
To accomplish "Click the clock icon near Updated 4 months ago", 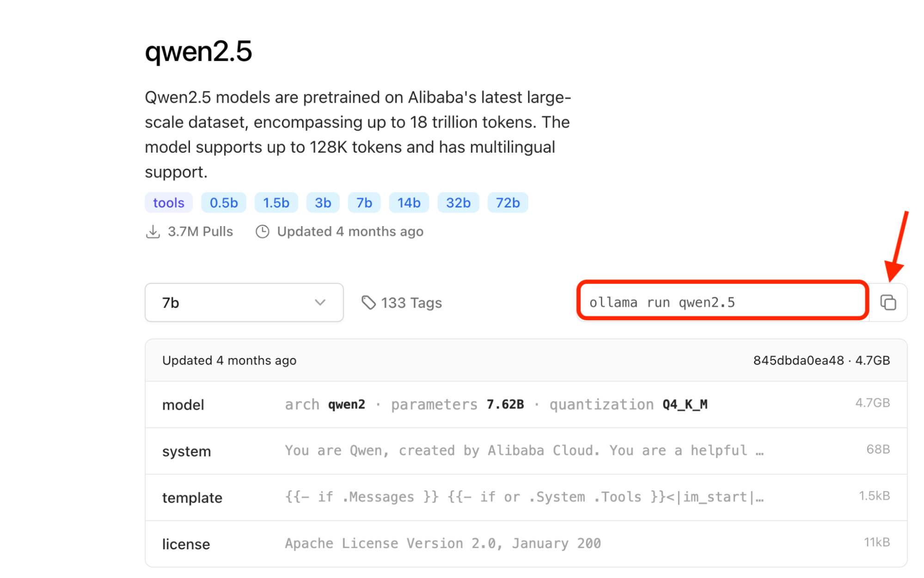I will coord(263,231).
